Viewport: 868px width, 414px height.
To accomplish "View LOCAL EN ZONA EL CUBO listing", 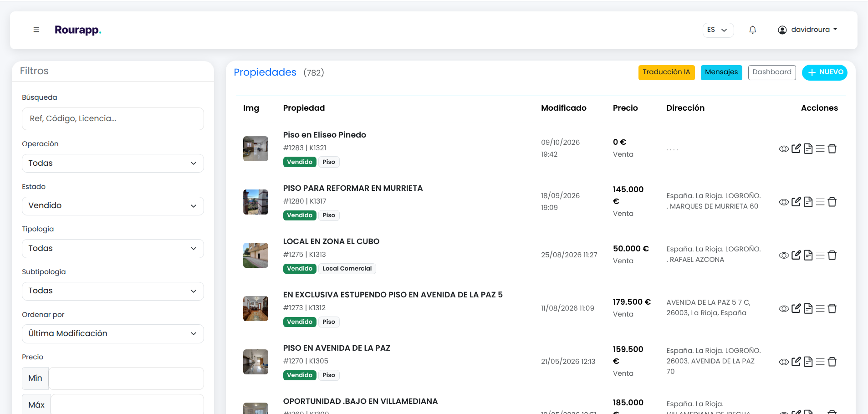I will point(784,256).
